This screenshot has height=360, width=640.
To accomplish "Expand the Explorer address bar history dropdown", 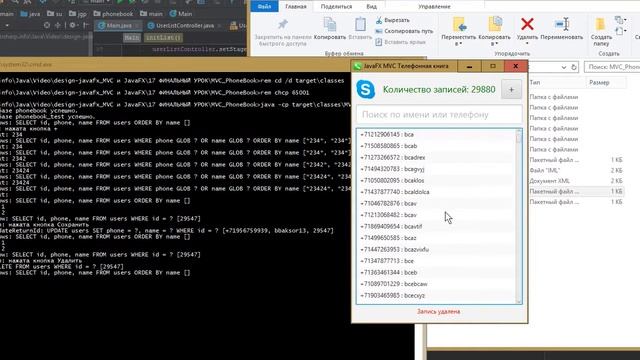I will pyautogui.click(x=564, y=67).
